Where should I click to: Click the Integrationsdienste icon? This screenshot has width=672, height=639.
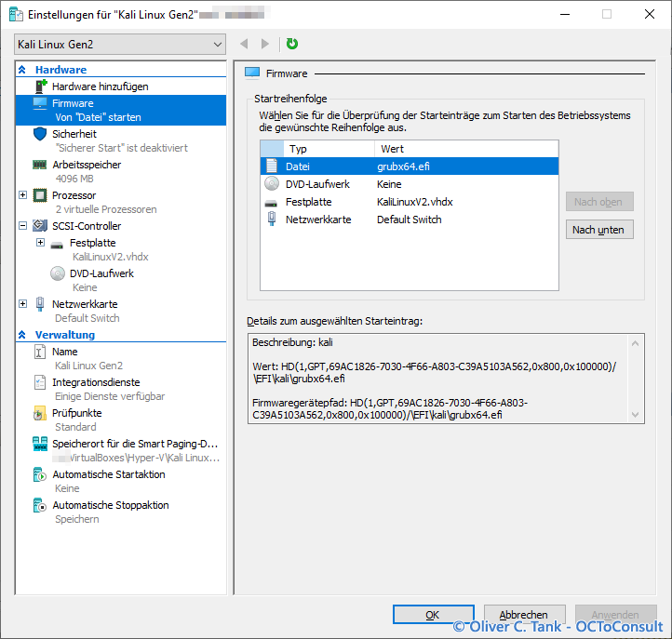[40, 382]
